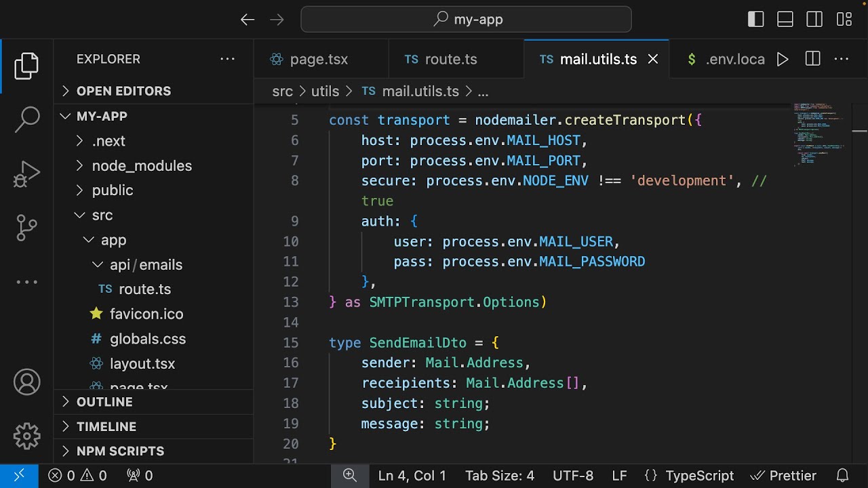Screen dimensions: 868x488
Task: Click the code minimap preview
Action: [819, 136]
